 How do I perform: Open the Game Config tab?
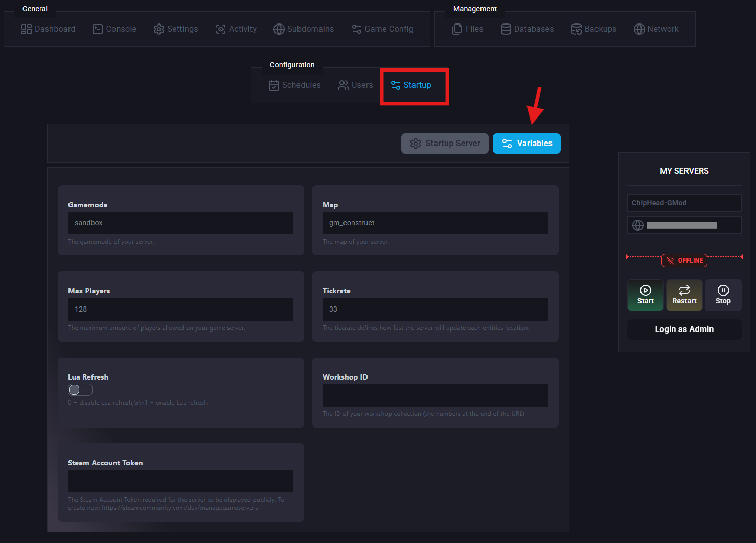[382, 29]
